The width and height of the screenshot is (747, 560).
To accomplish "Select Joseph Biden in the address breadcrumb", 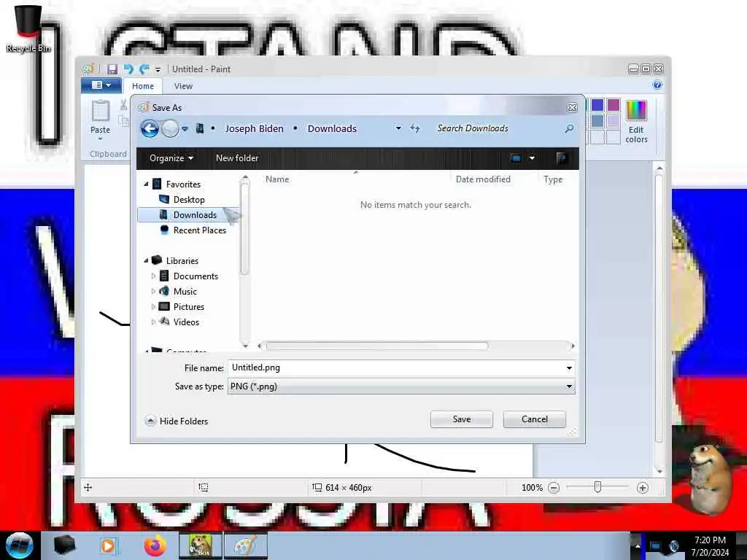I will point(254,128).
